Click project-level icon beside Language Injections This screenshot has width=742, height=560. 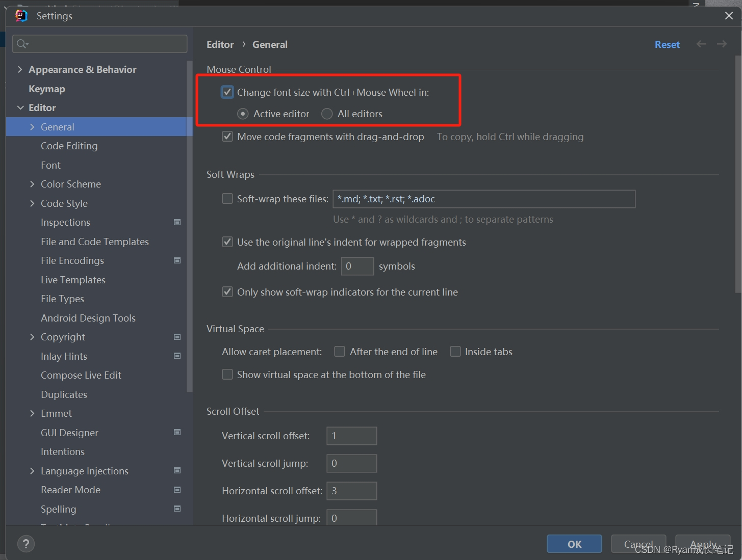pos(177,470)
